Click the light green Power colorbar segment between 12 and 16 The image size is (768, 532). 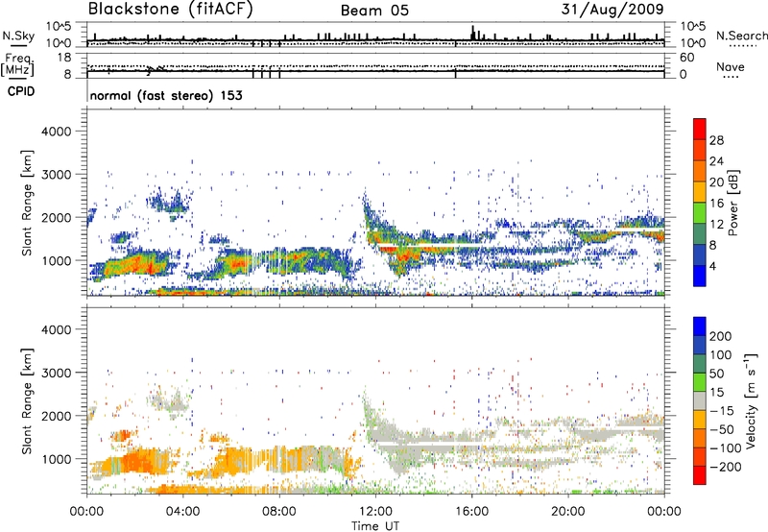[700, 213]
